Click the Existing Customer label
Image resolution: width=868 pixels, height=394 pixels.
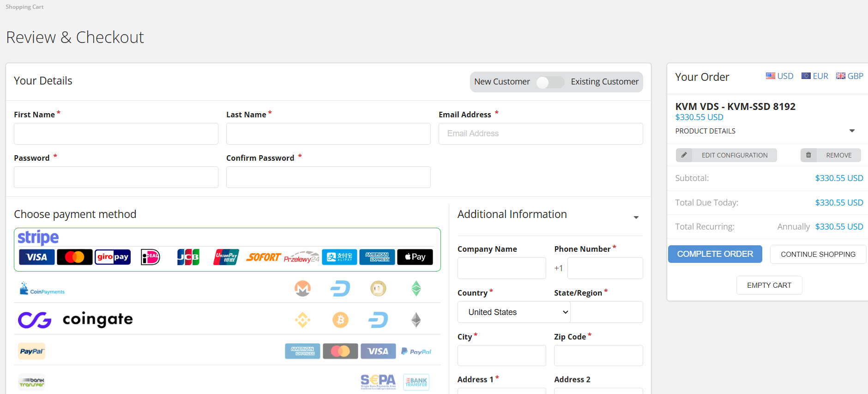point(604,82)
